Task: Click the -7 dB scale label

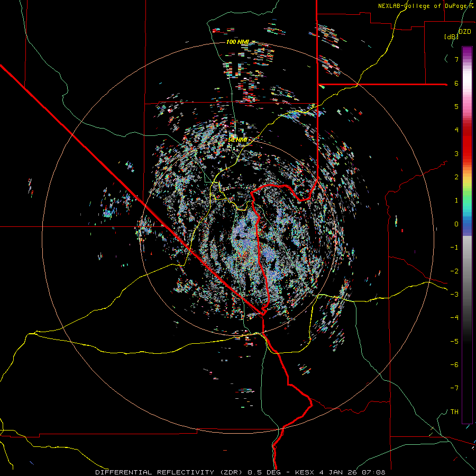Action: (454, 388)
